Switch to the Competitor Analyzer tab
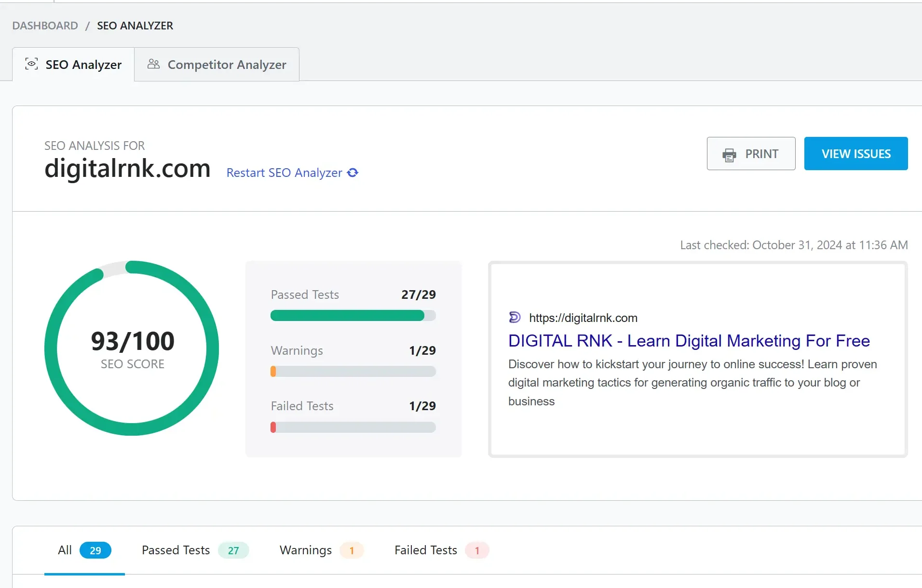Viewport: 922px width, 588px height. [217, 64]
